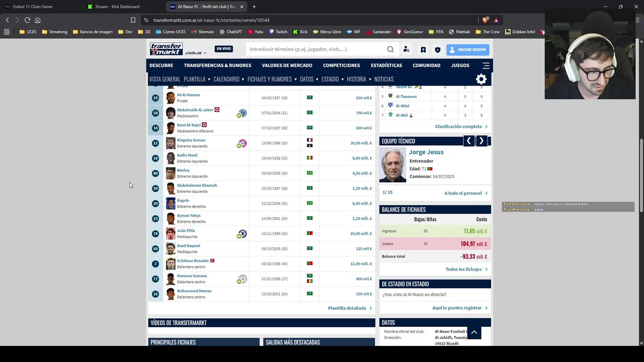Click Abdulmalik Al-Jaber's transfer club badge
The width and height of the screenshot is (644, 362).
click(x=242, y=113)
